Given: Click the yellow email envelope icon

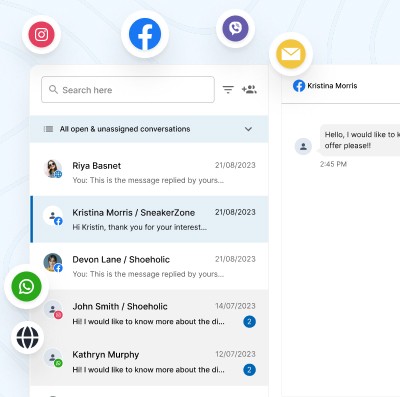Looking at the screenshot, I should click(291, 54).
